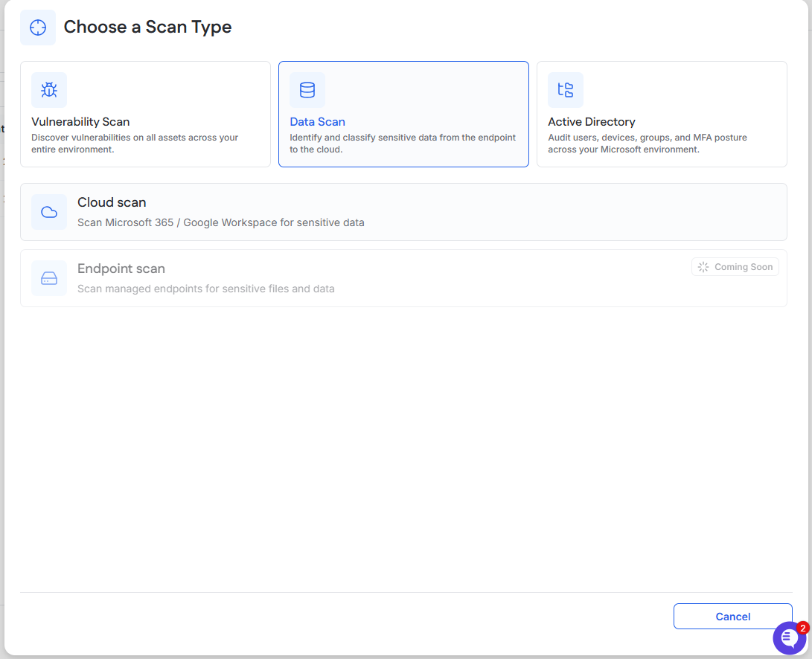Click the cloud icon beside Cloud scan
Image resolution: width=812 pixels, height=659 pixels.
pos(49,212)
